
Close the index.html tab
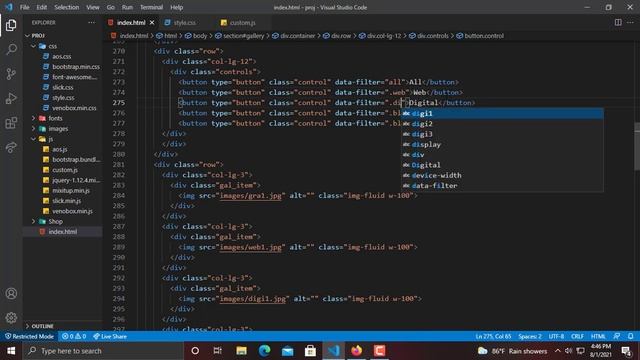point(152,22)
